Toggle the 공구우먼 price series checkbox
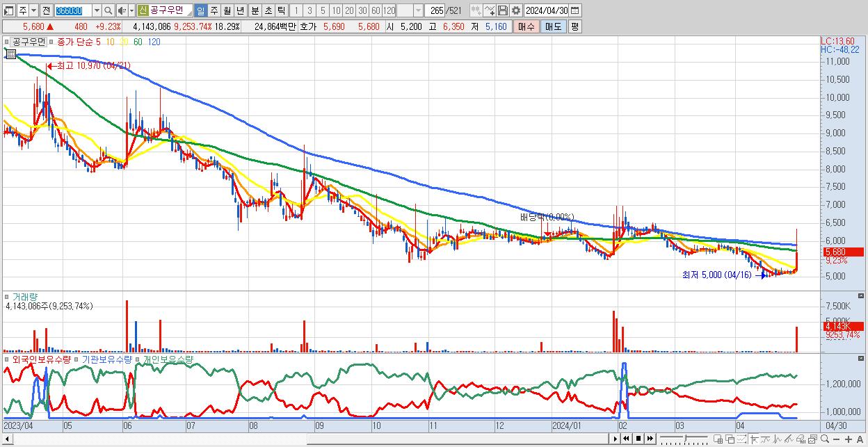The height and width of the screenshot is (447, 868). coord(7,42)
